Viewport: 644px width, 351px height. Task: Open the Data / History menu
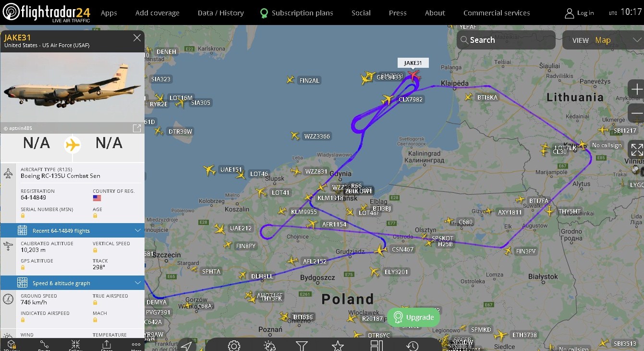[x=221, y=13]
